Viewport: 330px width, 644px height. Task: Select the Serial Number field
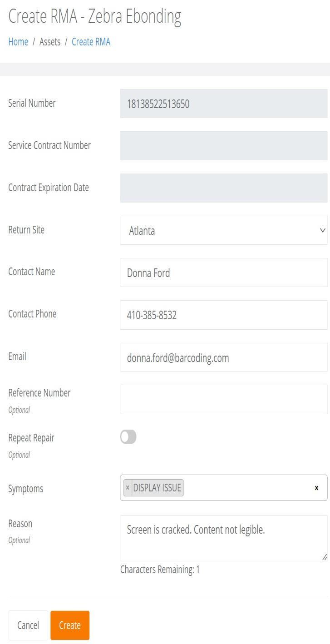pos(224,104)
